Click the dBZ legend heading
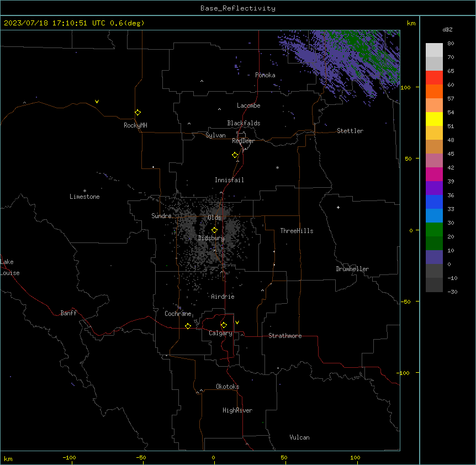 click(447, 30)
